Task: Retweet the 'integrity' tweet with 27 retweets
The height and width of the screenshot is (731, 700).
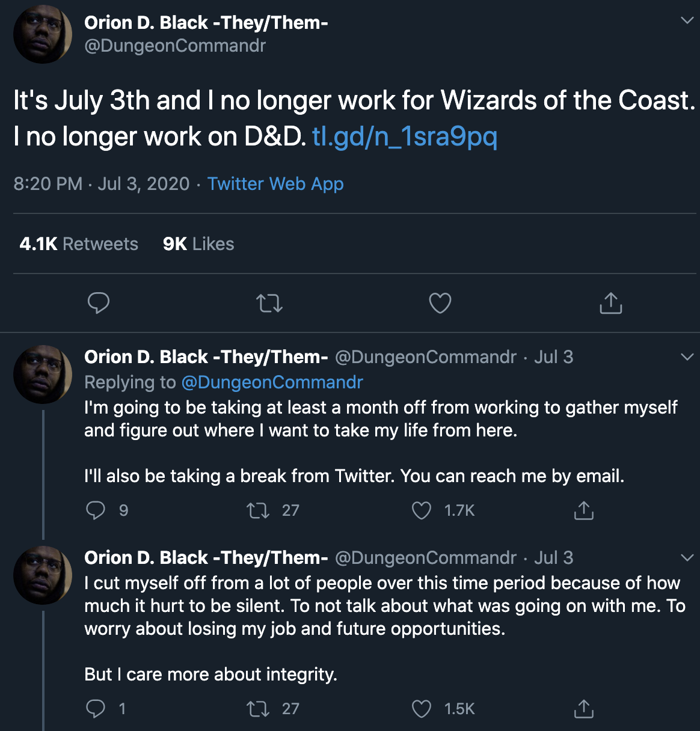Action: (258, 709)
